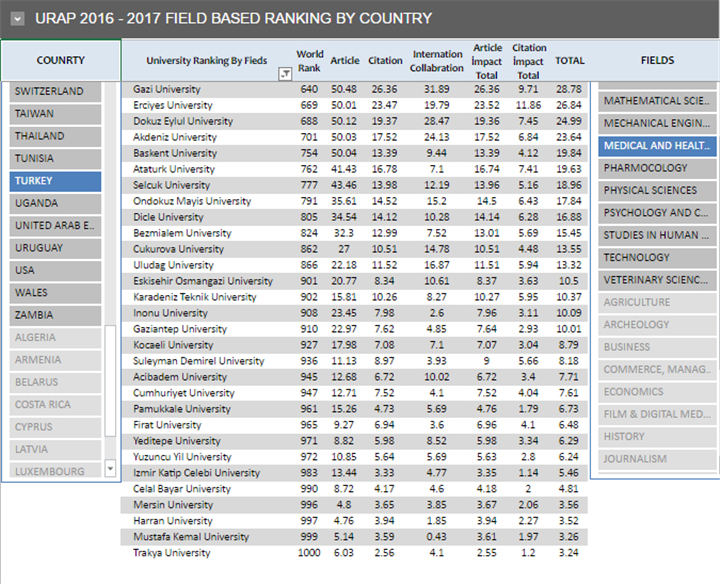
Task: Select greyed ARMENIA country filter
Action: [55, 360]
